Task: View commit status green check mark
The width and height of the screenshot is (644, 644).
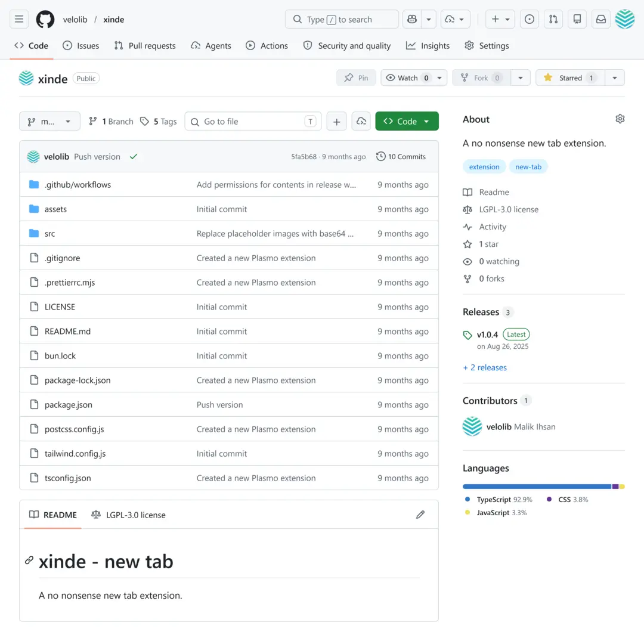Action: point(134,156)
